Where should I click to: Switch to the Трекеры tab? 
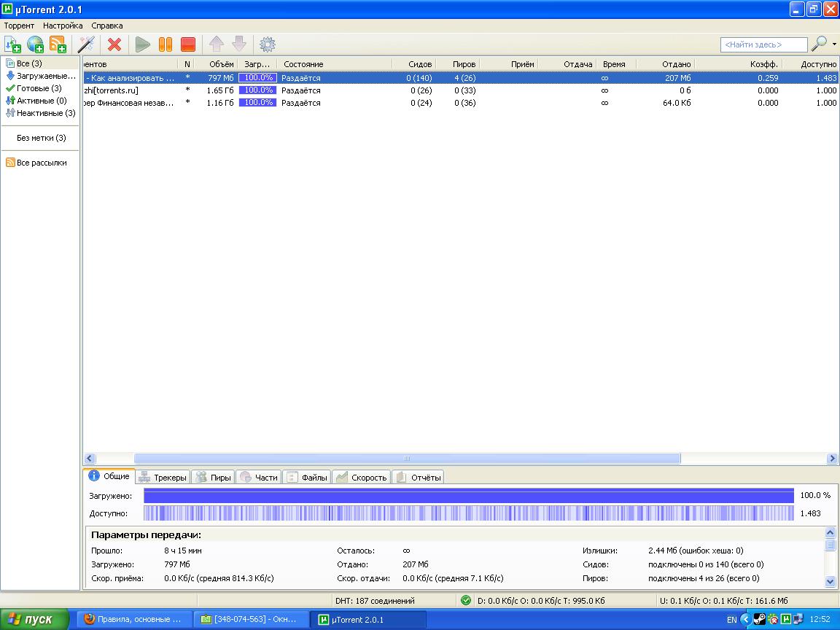[163, 478]
